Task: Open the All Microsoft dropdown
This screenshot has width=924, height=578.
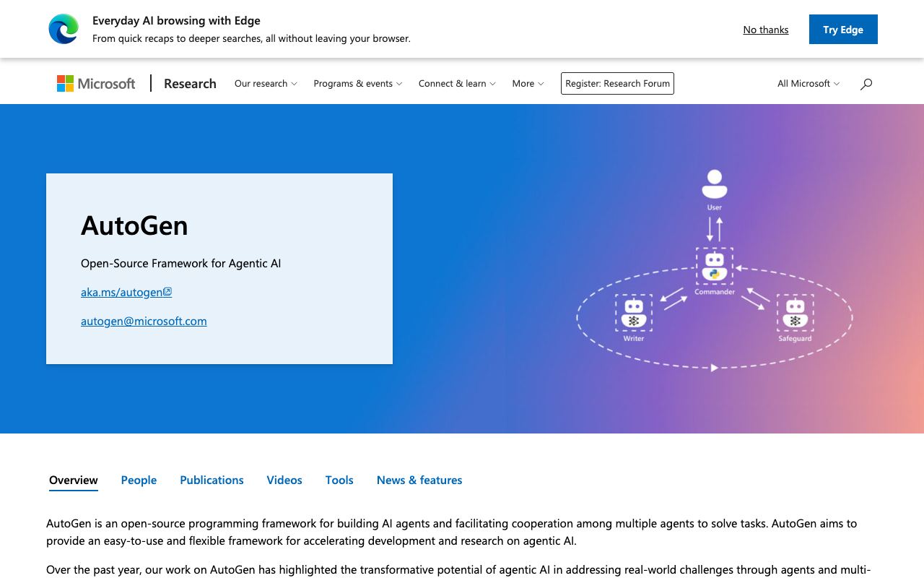Action: tap(808, 84)
